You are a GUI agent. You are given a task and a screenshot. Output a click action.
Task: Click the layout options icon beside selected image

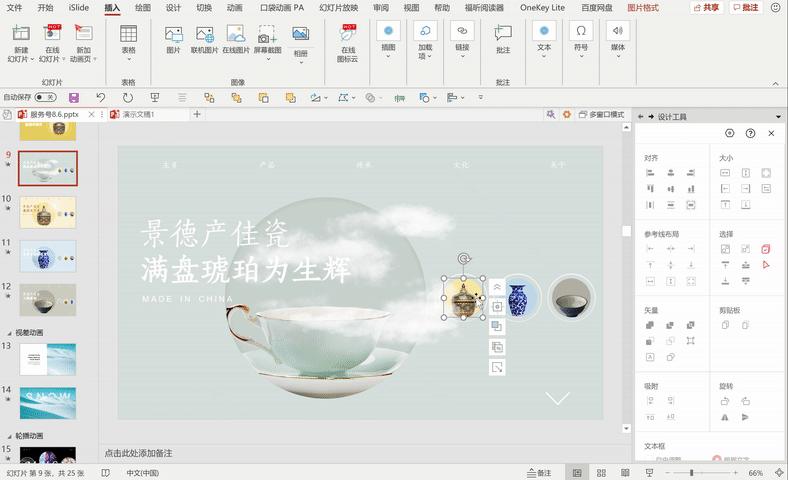click(497, 307)
